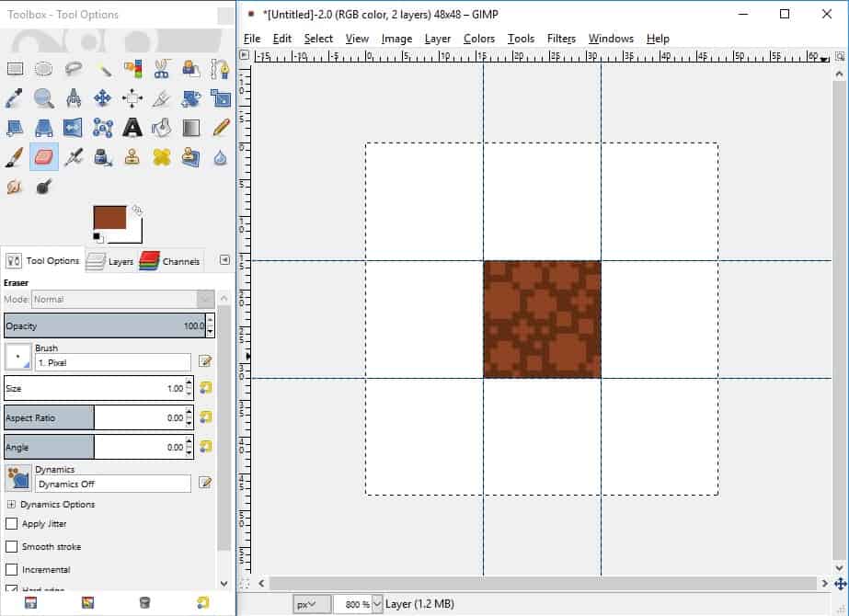Open the Filters menu
Viewport: 849px width, 616px height.
pyautogui.click(x=561, y=39)
